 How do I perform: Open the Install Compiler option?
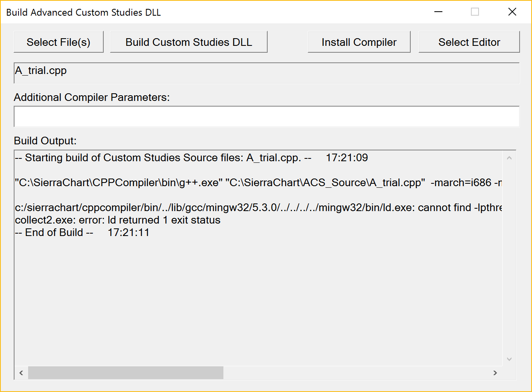click(x=359, y=42)
